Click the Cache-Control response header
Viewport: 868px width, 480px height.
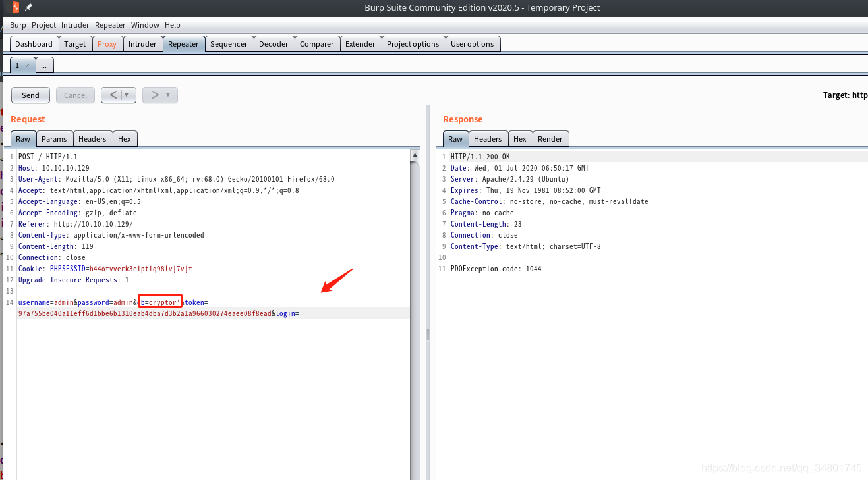550,201
